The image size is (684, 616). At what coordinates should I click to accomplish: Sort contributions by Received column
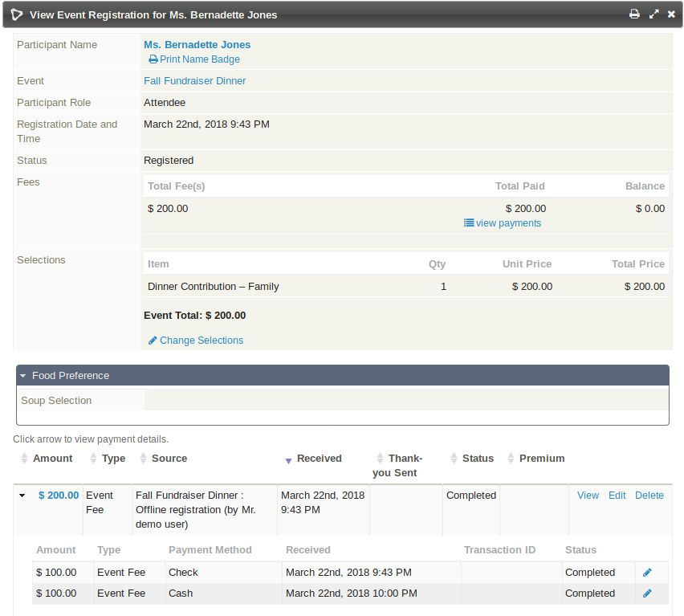click(x=319, y=459)
